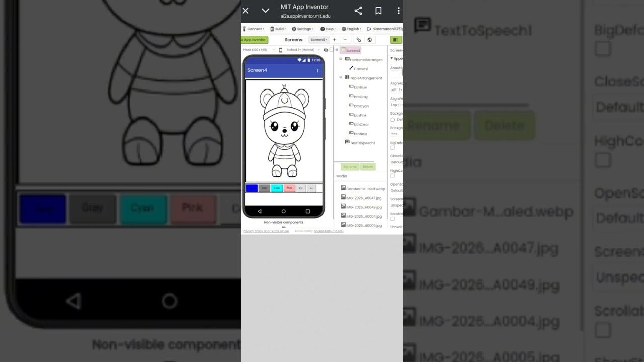Click the Delete component button
This screenshot has width=644, height=362.
point(368,167)
